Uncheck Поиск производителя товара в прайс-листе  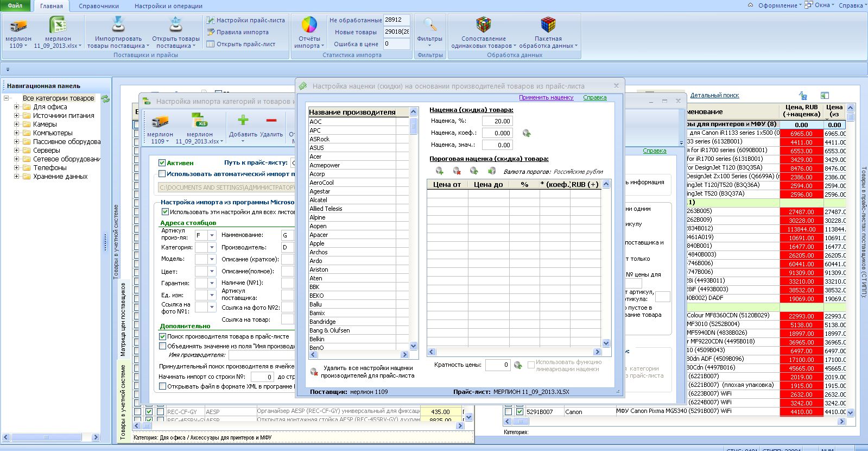pyautogui.click(x=162, y=336)
